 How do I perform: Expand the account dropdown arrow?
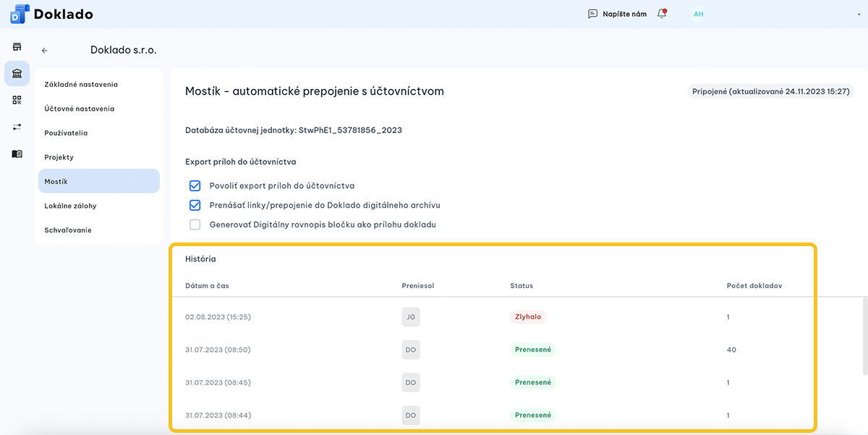(x=859, y=14)
